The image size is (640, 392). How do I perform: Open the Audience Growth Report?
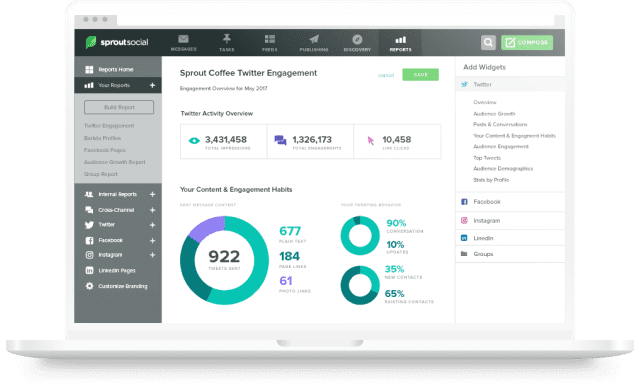(x=114, y=162)
